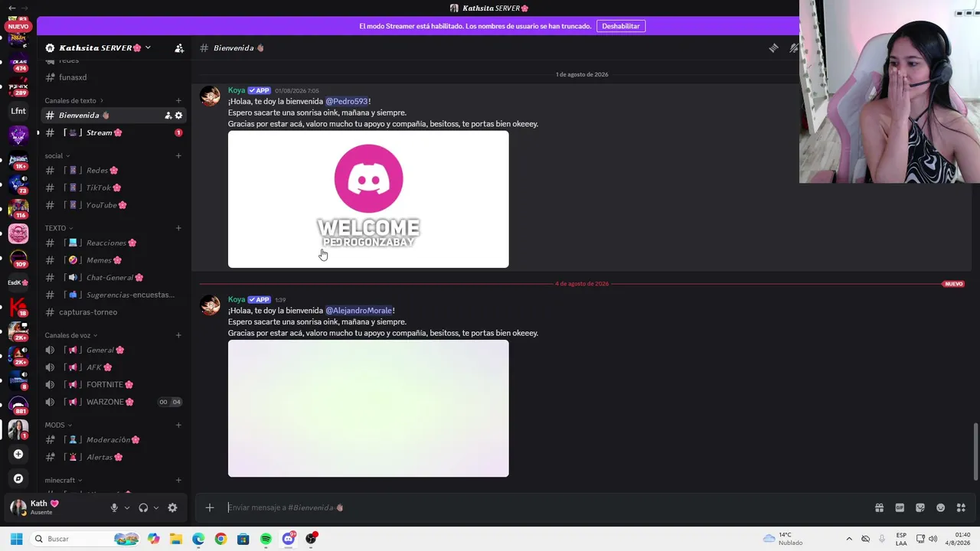This screenshot has width=980, height=551.
Task: Open the Alertas channel
Action: (x=113, y=457)
